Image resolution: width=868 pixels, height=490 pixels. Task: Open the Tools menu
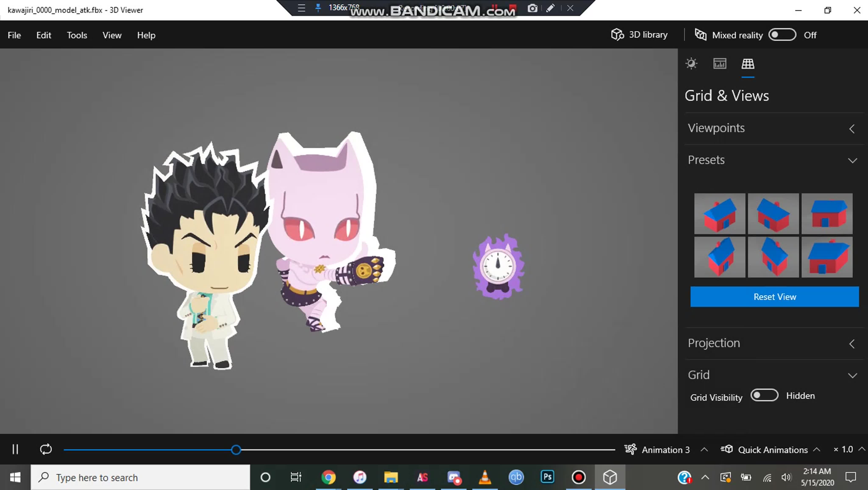pos(77,35)
